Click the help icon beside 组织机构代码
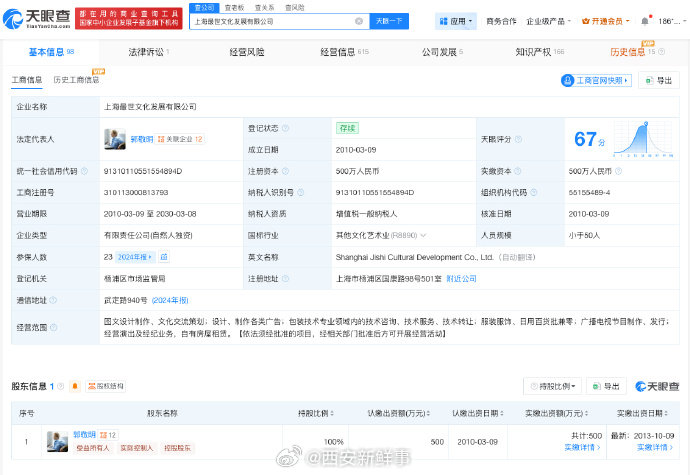This screenshot has height=475, width=690. coord(534,192)
